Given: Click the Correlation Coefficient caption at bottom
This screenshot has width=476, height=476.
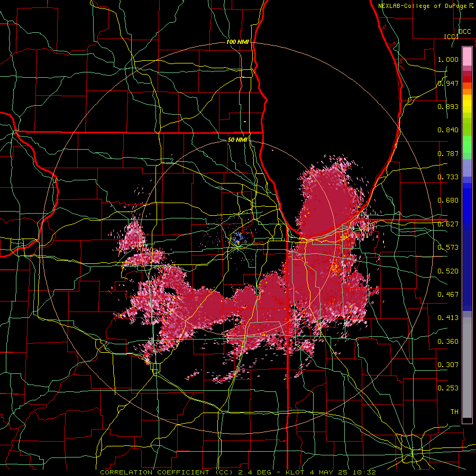Looking at the screenshot, I should tap(237, 472).
